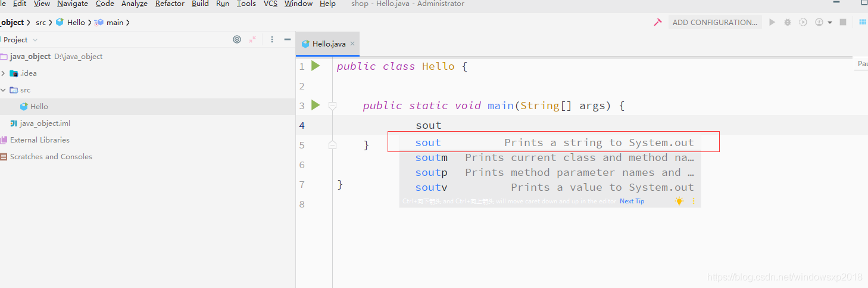Click run gutter arrow beside class Hello
868x288 pixels.
[x=316, y=66]
